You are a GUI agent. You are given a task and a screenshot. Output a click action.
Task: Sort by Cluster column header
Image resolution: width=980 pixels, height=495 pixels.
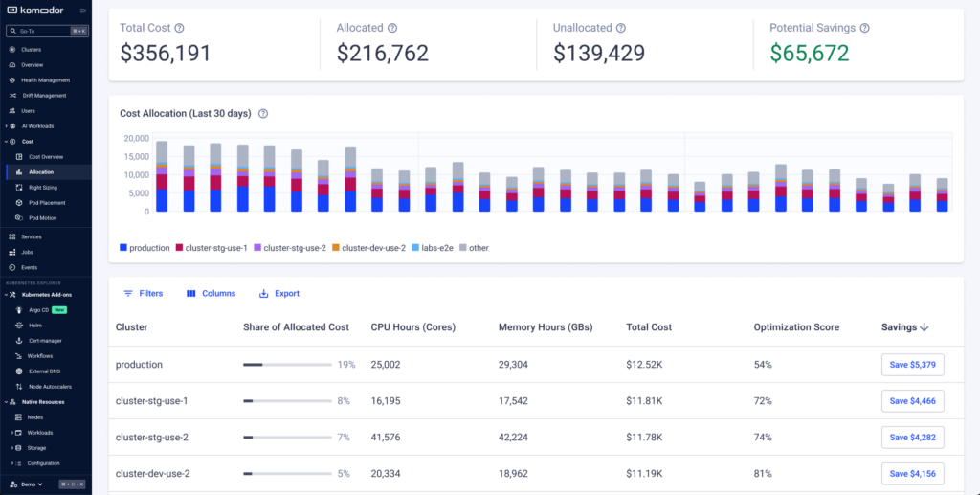[131, 326]
